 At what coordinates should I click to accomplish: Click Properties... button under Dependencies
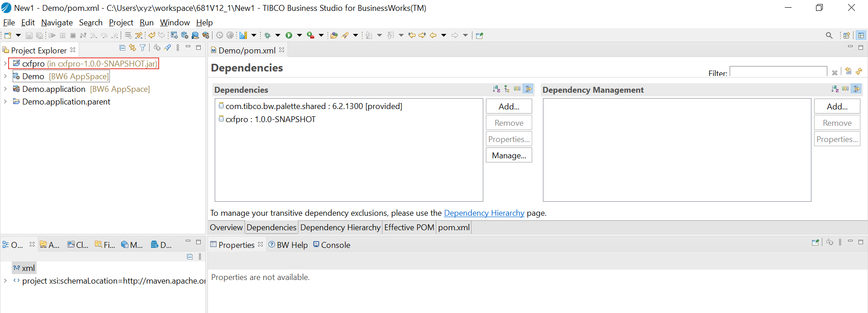click(509, 139)
